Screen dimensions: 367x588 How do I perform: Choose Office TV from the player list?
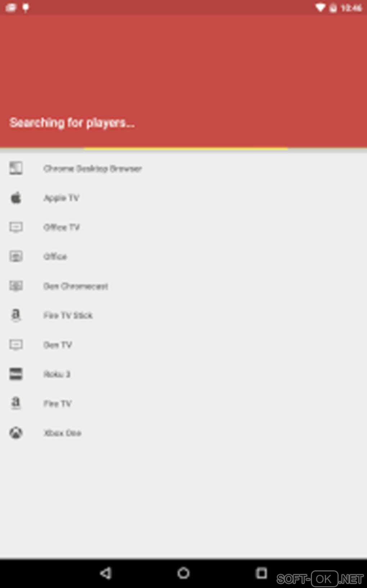(x=183, y=227)
